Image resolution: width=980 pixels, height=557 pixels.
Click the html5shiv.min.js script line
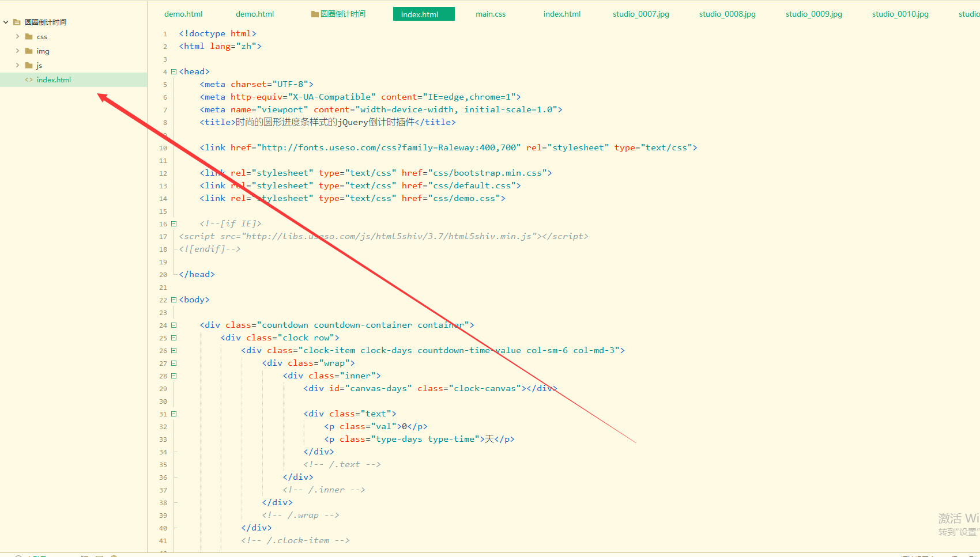coord(383,236)
